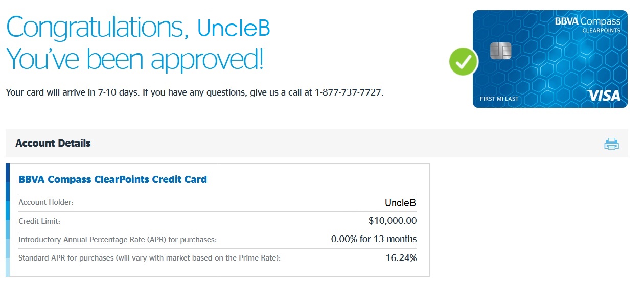
Task: Click the green checkmark approval badge
Action: (463, 61)
